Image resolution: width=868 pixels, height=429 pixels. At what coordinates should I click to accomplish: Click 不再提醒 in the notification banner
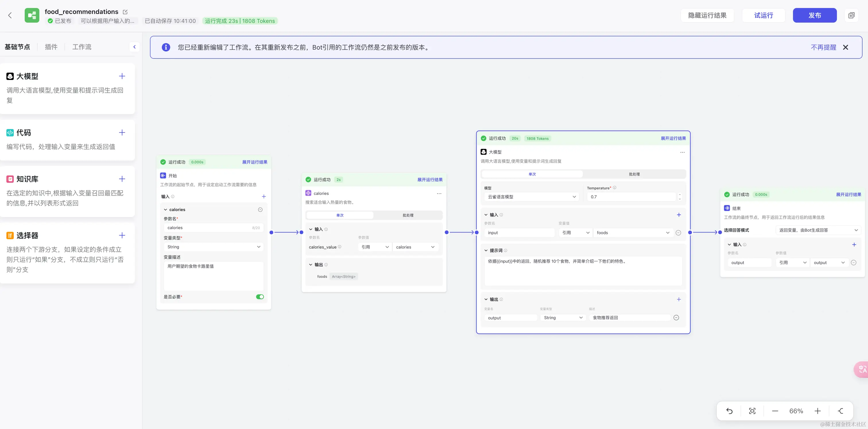pyautogui.click(x=823, y=48)
